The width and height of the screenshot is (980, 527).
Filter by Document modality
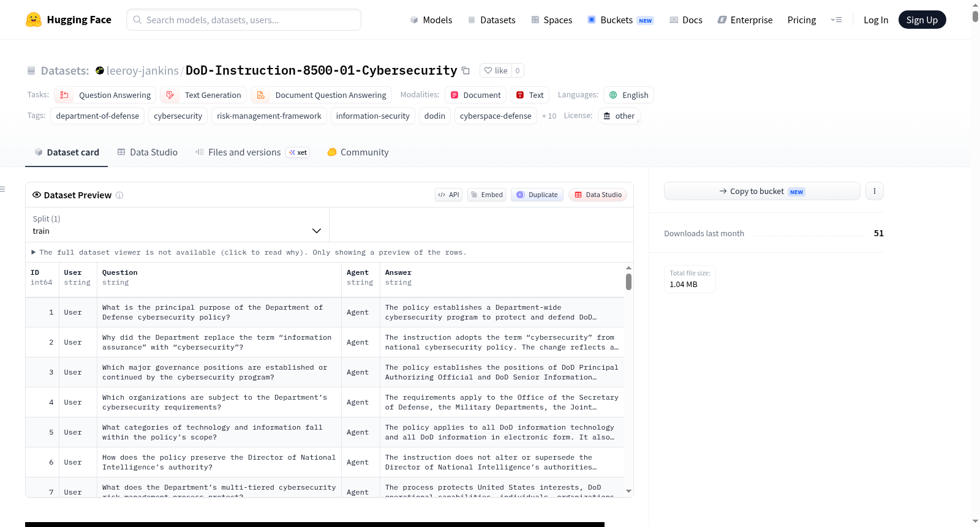point(475,95)
